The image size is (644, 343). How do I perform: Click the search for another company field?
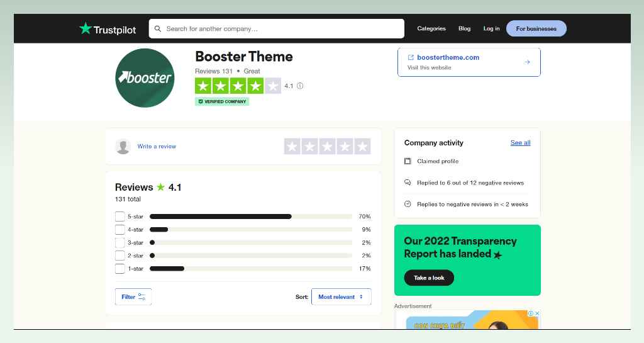277,29
